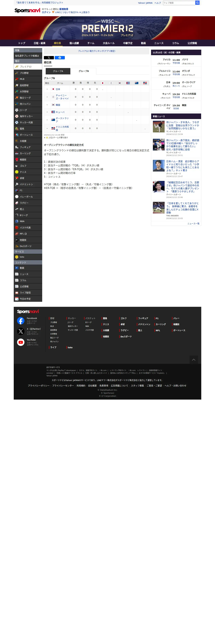Open 個人成績 navigation tab
Screen dimensions: 215x644
pos(74,43)
